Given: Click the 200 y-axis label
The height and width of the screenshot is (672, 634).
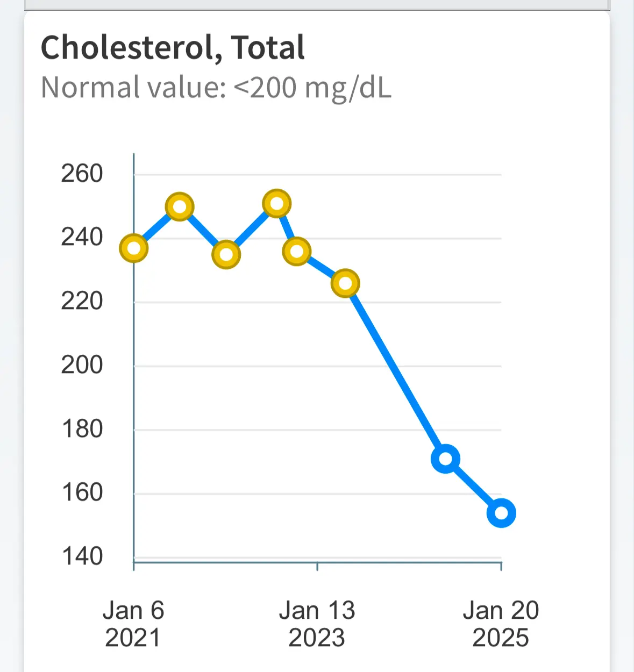Looking at the screenshot, I should (x=82, y=365).
